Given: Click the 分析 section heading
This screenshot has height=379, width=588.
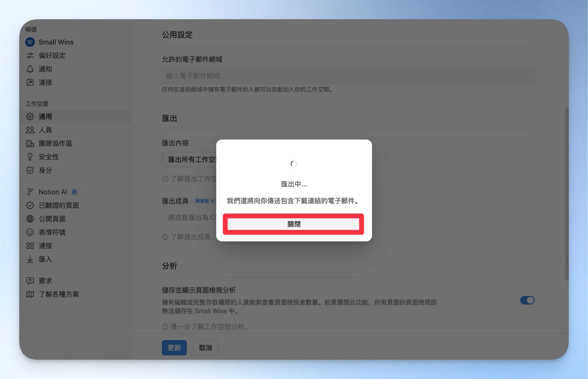Looking at the screenshot, I should pos(170,266).
